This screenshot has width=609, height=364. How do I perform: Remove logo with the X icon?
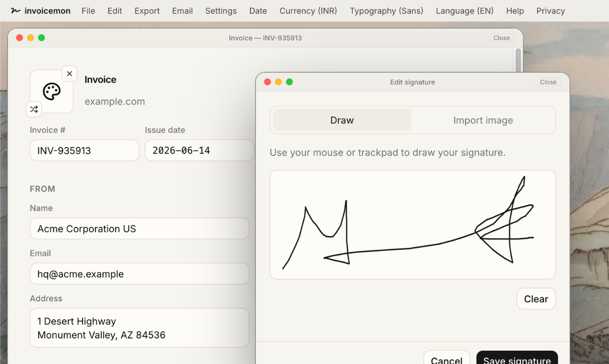(x=70, y=73)
